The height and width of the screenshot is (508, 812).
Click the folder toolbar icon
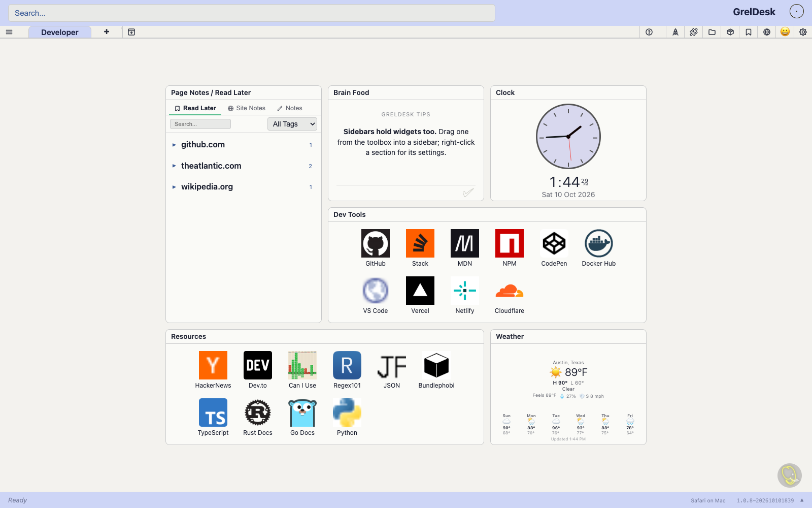pyautogui.click(x=712, y=32)
